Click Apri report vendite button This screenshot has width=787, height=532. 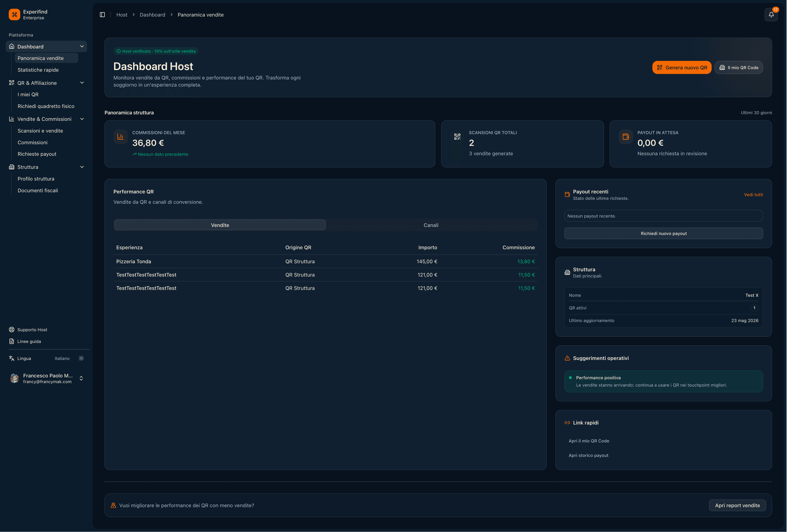[x=737, y=505]
